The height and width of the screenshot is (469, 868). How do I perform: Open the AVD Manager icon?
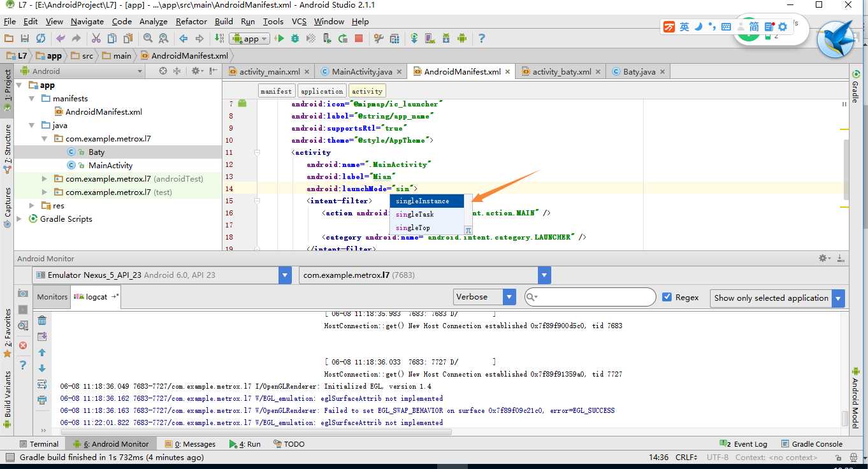click(x=430, y=38)
